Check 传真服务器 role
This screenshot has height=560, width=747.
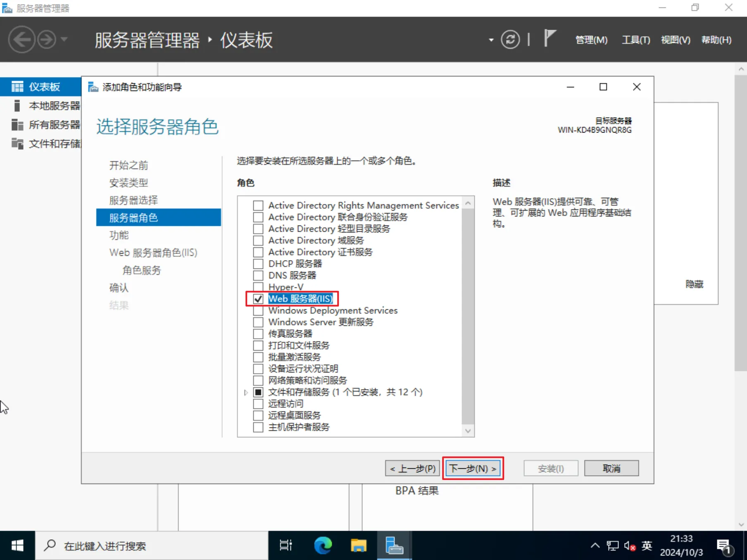[258, 333]
